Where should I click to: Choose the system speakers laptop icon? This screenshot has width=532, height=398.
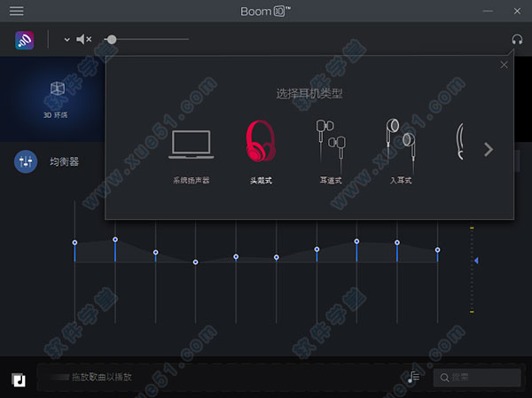coord(191,144)
